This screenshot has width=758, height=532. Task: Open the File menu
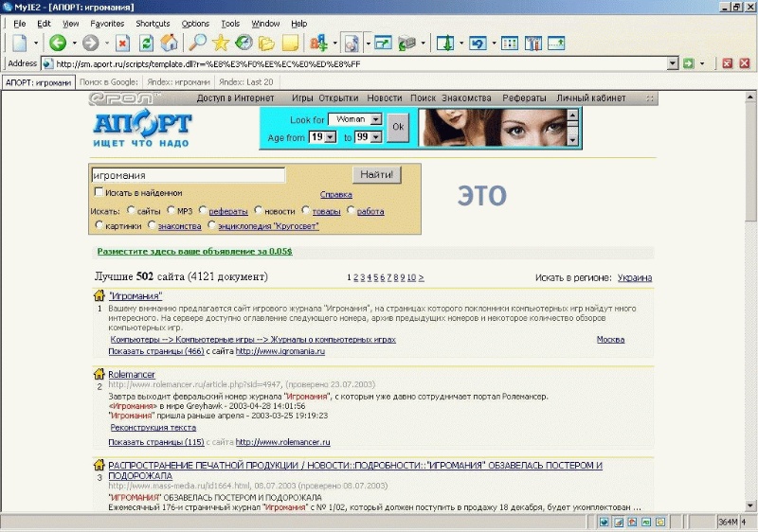19,23
